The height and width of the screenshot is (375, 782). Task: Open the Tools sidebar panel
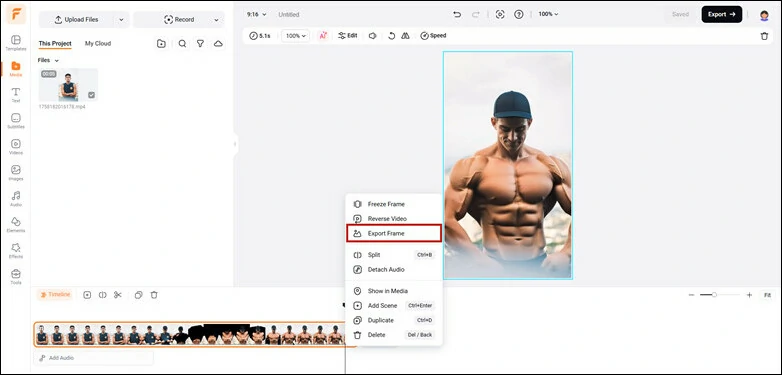16,276
